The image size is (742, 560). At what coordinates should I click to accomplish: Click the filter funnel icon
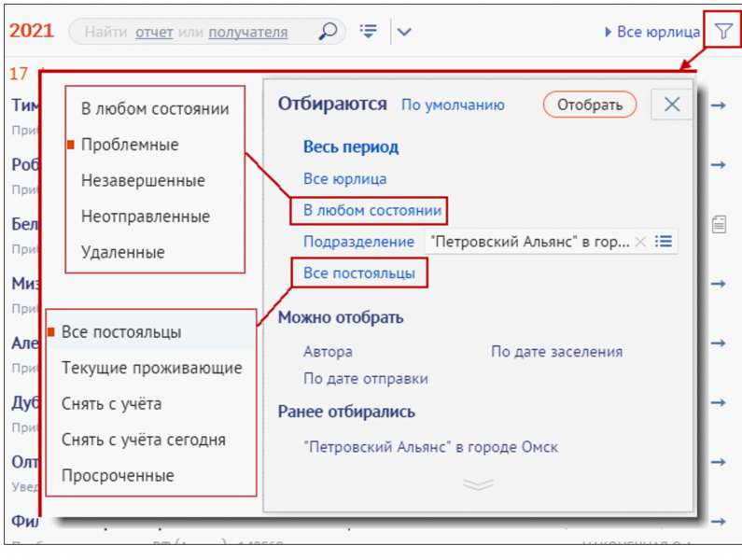(723, 32)
